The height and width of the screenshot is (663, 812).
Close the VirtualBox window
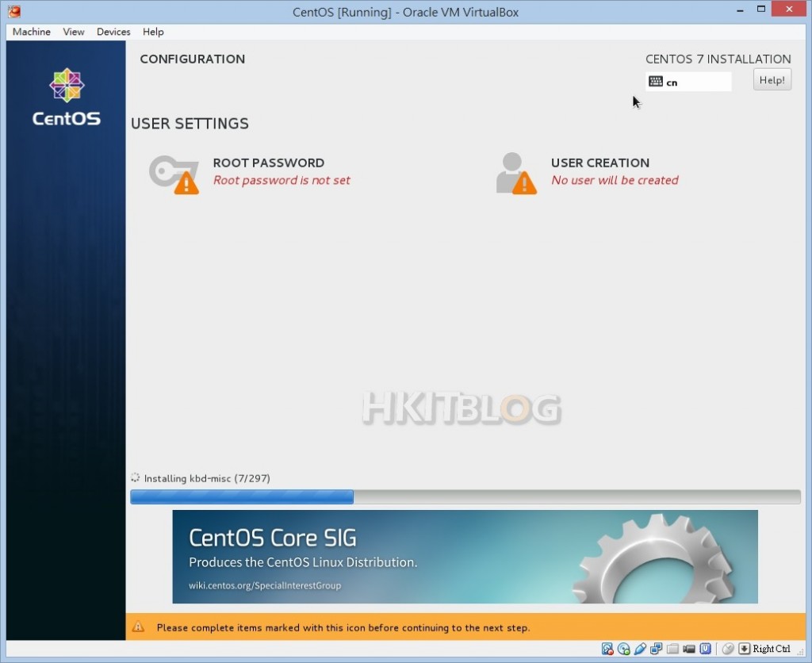coord(789,9)
